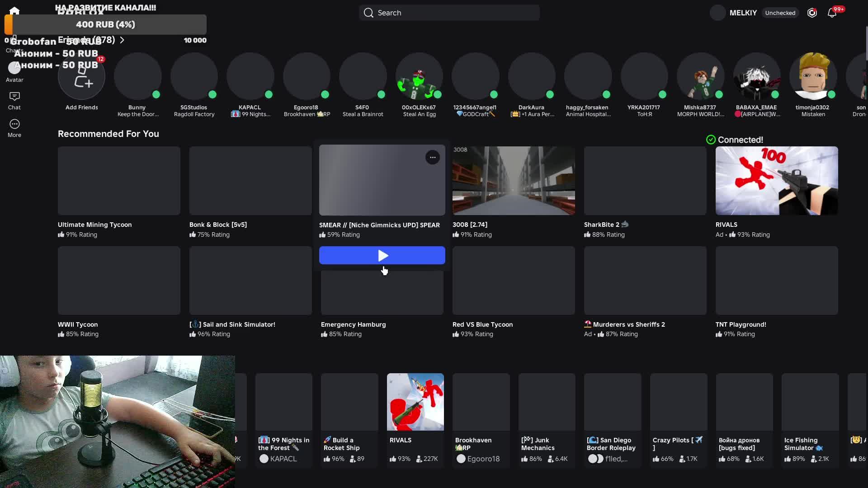868x488 pixels.
Task: Open YRKA201717 friend avatar
Action: pyautogui.click(x=644, y=76)
